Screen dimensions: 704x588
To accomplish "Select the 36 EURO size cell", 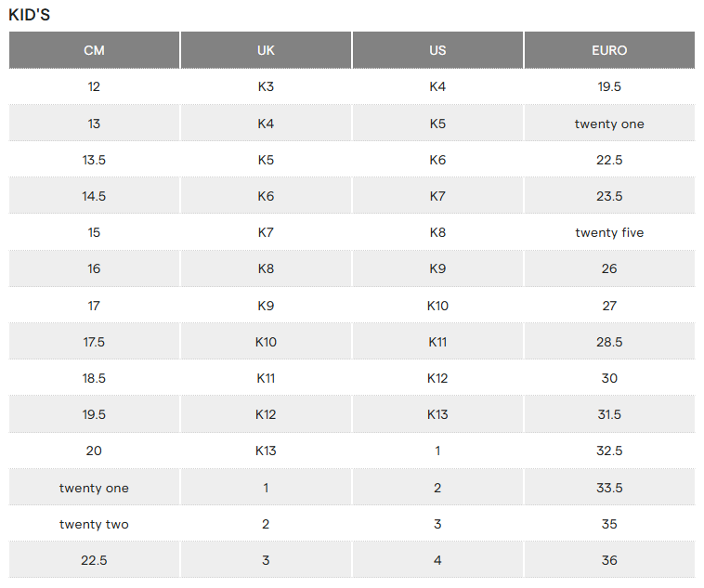I will (609, 560).
